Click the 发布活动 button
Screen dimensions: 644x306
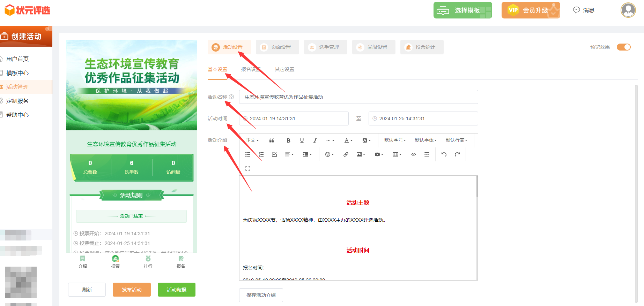click(x=132, y=290)
